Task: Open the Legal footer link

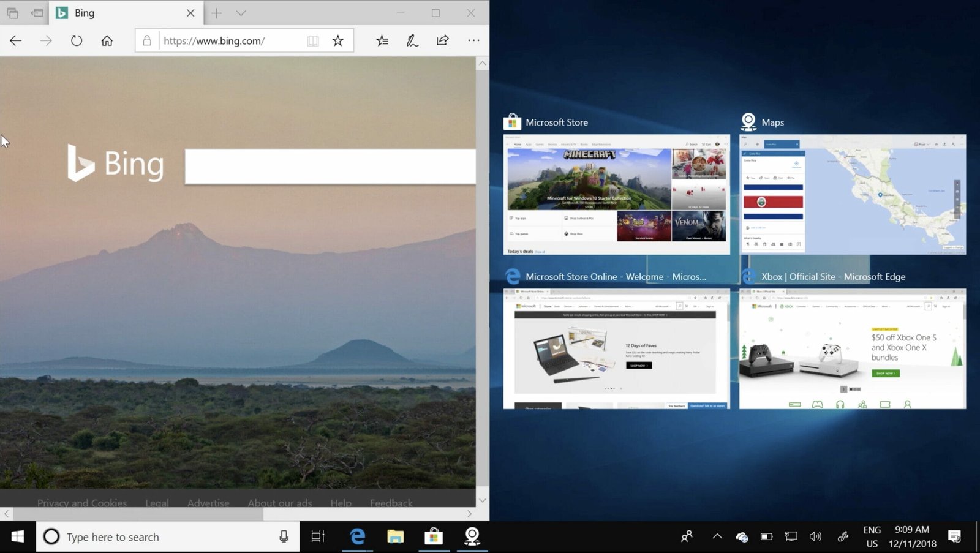Action: pos(157,503)
